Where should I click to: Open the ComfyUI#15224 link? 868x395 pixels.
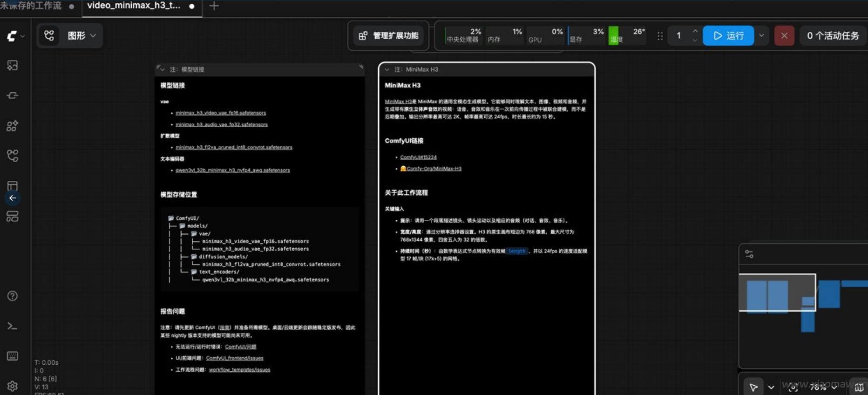418,157
